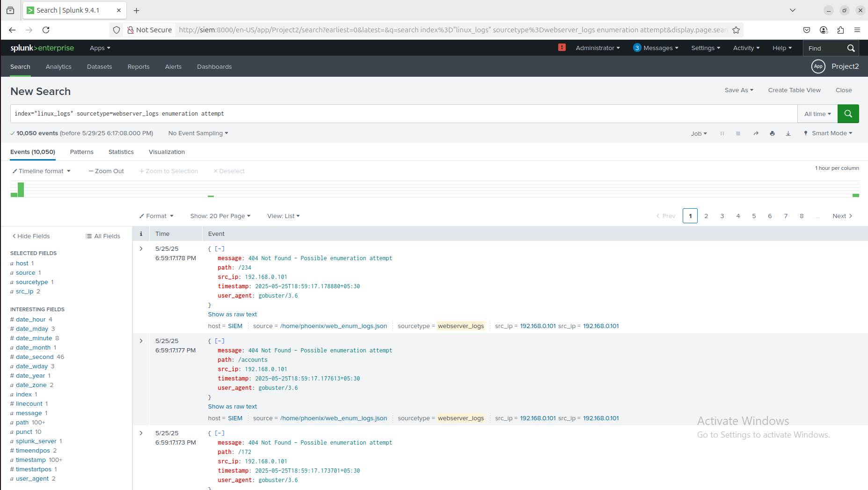This screenshot has height=490, width=868.
Task: Go back in browser history
Action: pyautogui.click(x=12, y=30)
